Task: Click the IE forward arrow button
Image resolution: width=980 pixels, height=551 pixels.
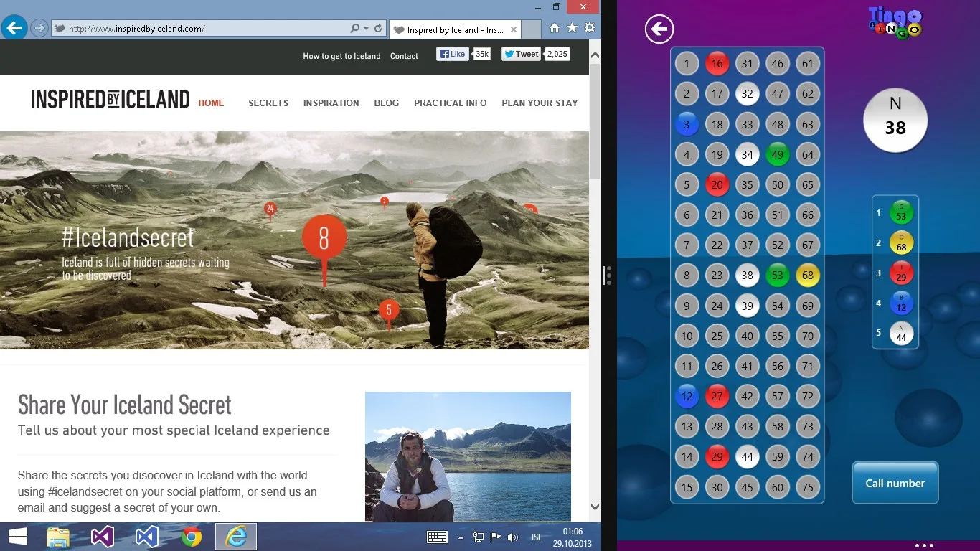Action: [x=39, y=29]
